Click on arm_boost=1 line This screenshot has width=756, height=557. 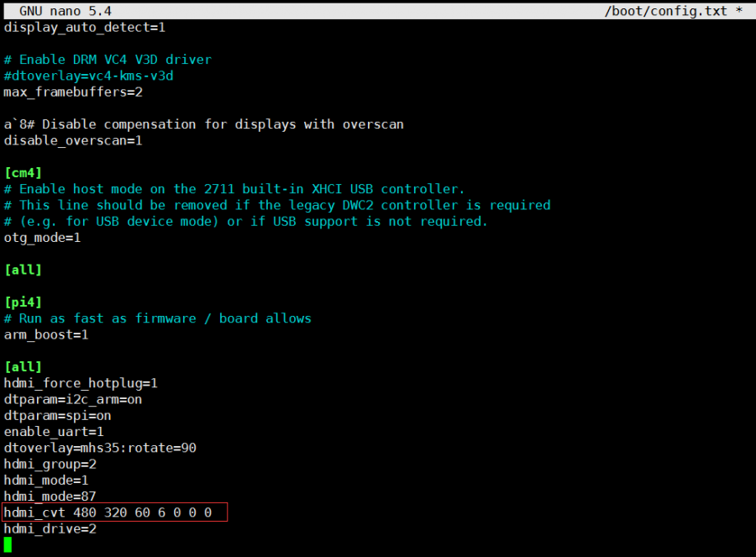tap(46, 334)
